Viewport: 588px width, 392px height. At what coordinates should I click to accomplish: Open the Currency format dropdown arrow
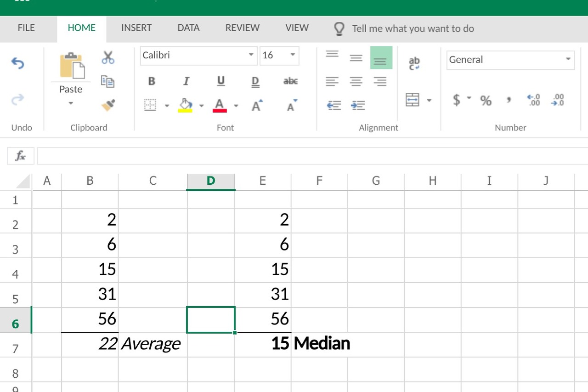[x=469, y=98]
